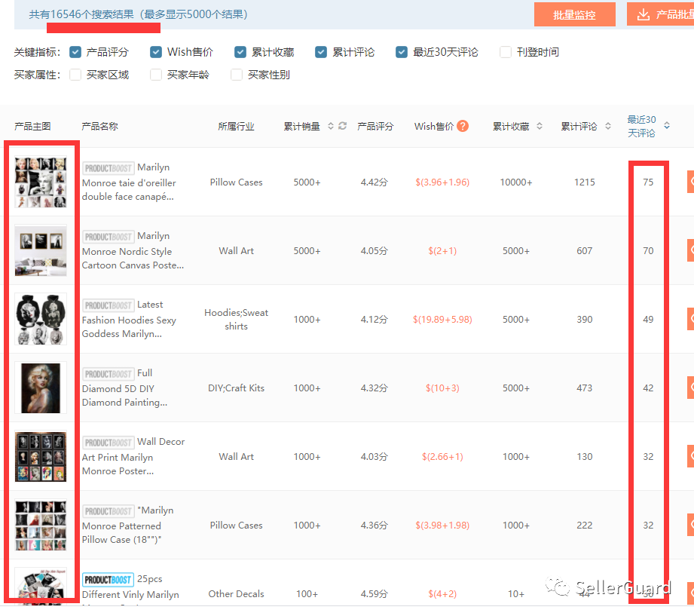This screenshot has width=694, height=616.
Task: Click PRODUCTBOOST badge on Wall Decor row
Action: point(108,443)
